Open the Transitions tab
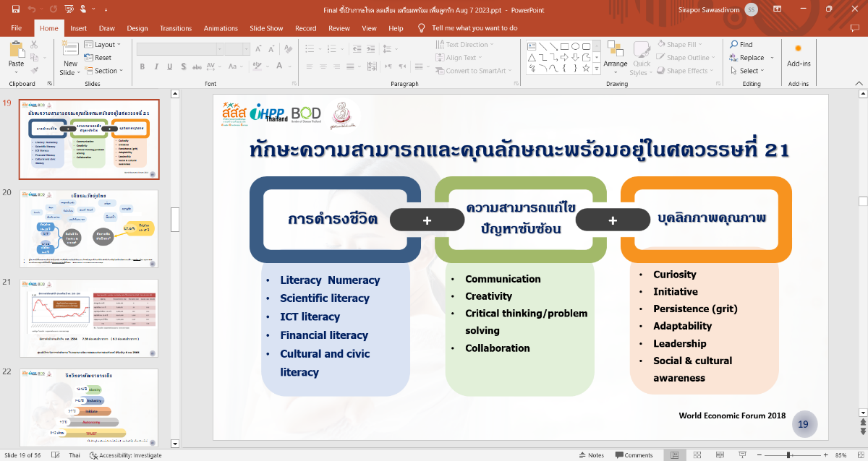 tap(176, 28)
